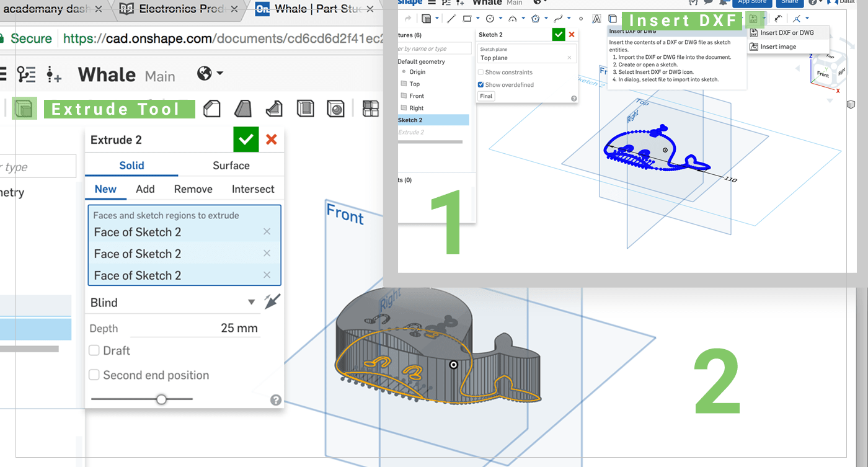
Task: Select the Spline sketch tool
Action: pyautogui.click(x=559, y=19)
